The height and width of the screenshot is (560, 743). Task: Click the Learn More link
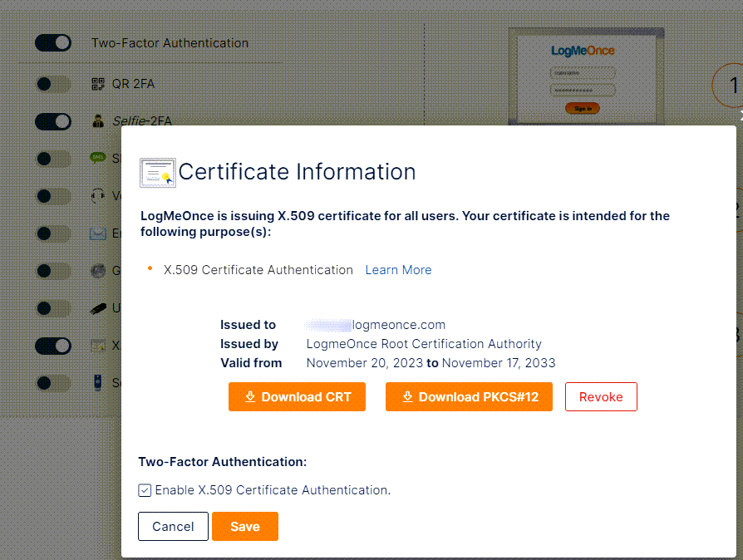[398, 269]
